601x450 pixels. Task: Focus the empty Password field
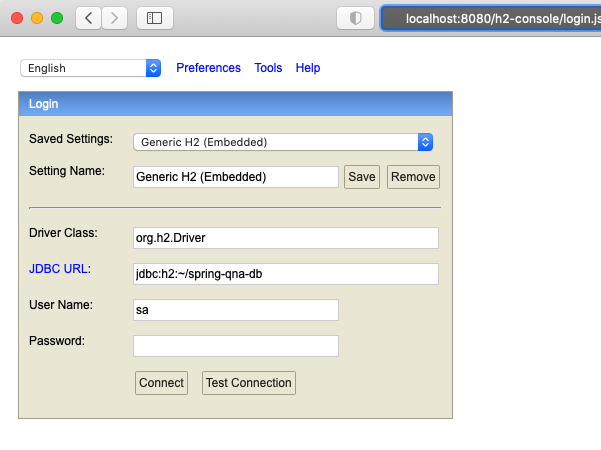(x=236, y=346)
